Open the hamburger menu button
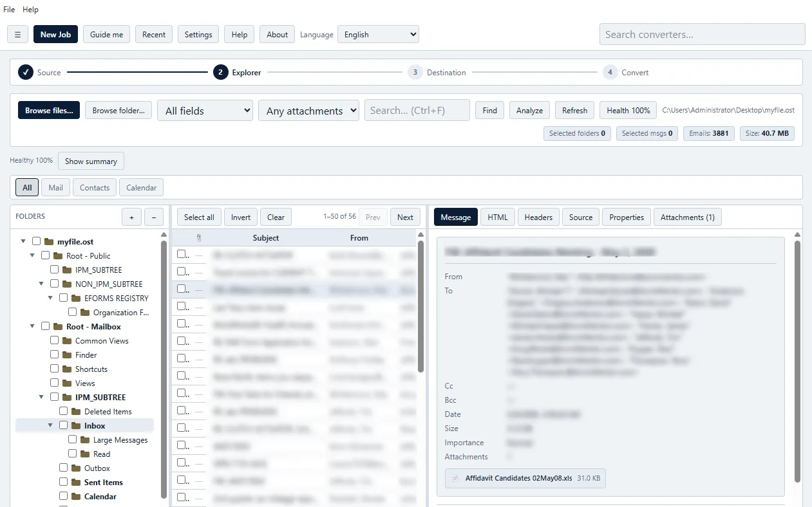Viewport: 812px width, 507px height. click(x=17, y=34)
